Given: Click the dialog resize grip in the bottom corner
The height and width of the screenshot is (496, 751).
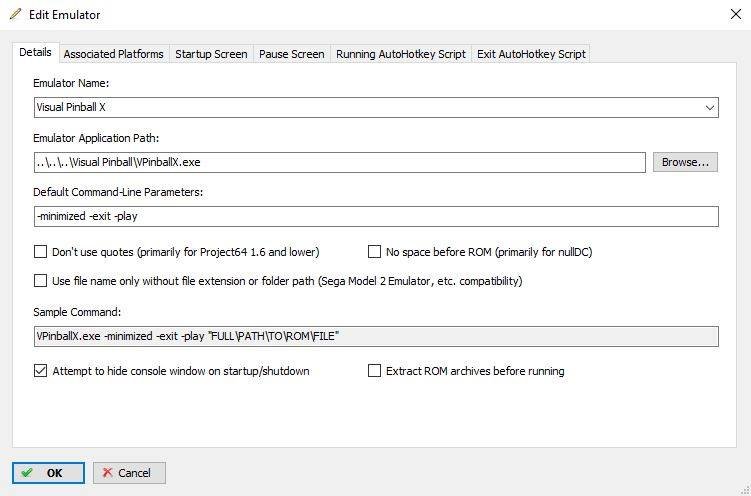Looking at the screenshot, I should click(x=745, y=490).
